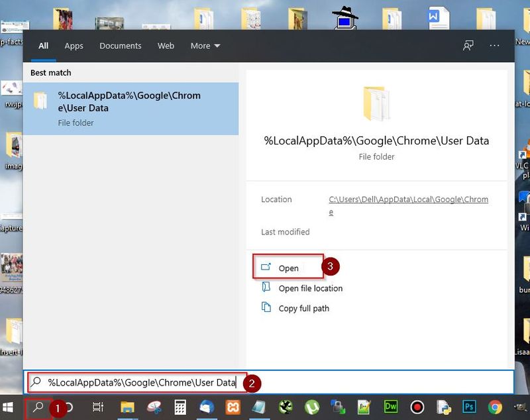Select the spy computer desktop icon

344,18
